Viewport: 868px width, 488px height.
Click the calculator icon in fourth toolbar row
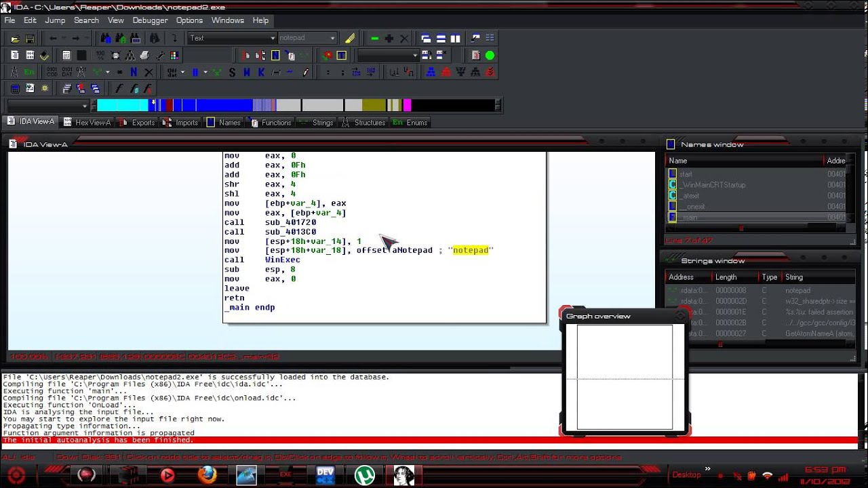pos(15,89)
